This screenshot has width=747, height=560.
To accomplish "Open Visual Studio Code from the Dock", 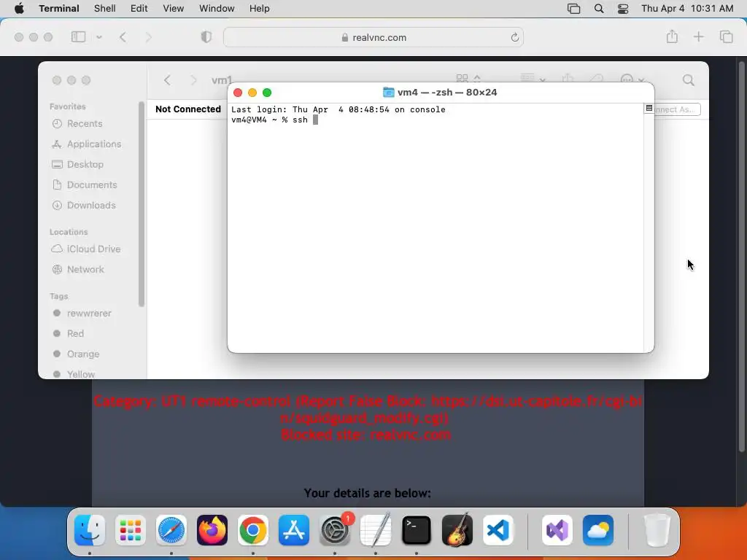I will pyautogui.click(x=498, y=530).
